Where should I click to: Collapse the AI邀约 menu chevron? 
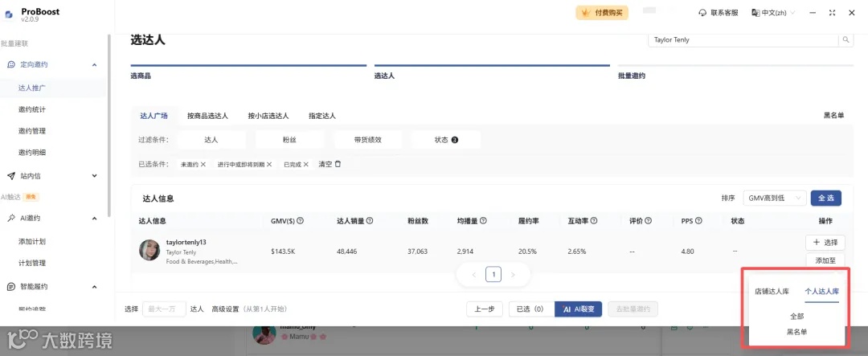[94, 218]
